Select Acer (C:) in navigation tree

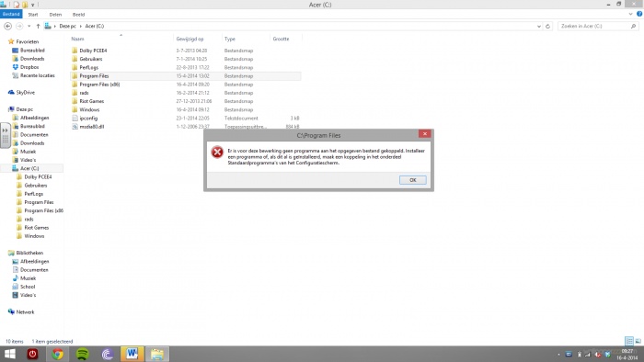click(x=29, y=168)
